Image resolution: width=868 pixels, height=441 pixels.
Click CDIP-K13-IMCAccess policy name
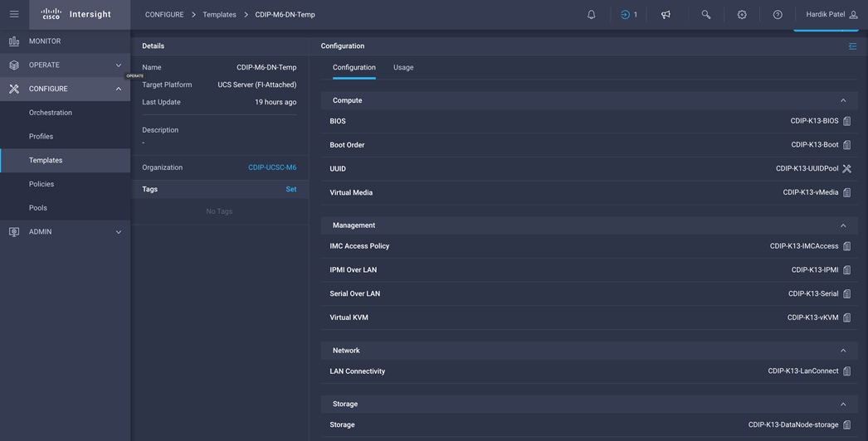804,246
